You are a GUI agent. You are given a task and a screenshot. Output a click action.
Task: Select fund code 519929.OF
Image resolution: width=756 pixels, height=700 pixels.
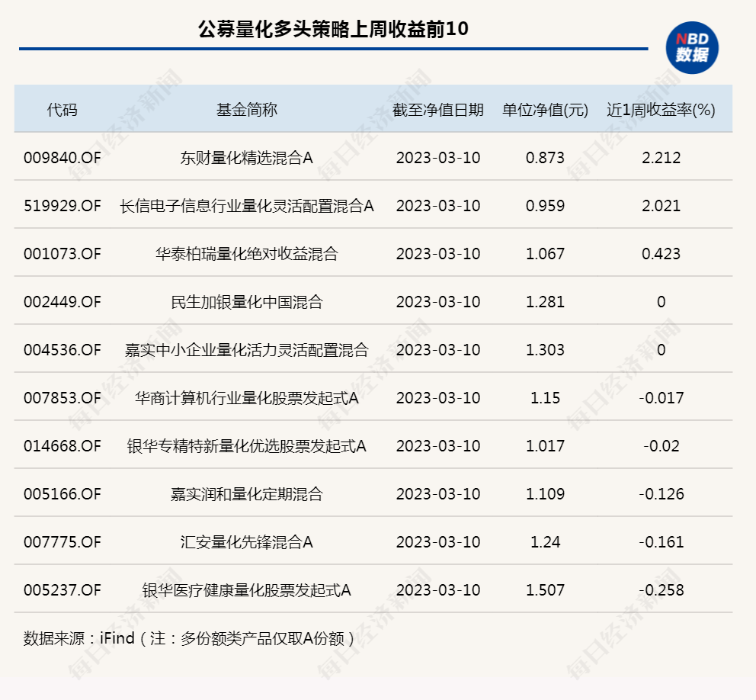pyautogui.click(x=62, y=206)
